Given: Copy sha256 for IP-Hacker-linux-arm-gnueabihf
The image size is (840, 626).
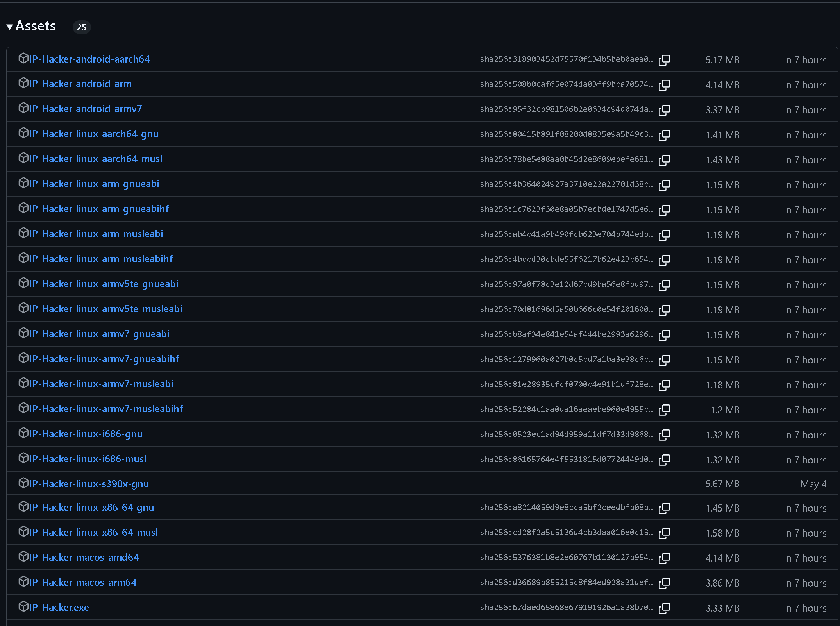Looking at the screenshot, I should pos(664,210).
